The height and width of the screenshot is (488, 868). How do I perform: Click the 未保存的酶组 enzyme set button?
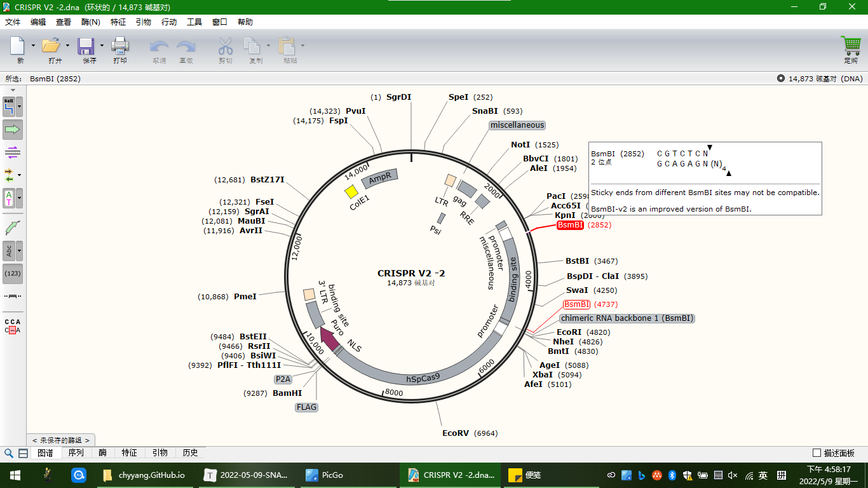61,440
